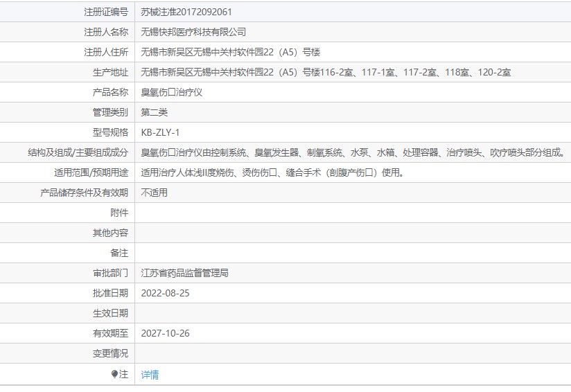This screenshot has height=392, width=571.
Task: Click the 注册人名称 label
Action: (106, 32)
